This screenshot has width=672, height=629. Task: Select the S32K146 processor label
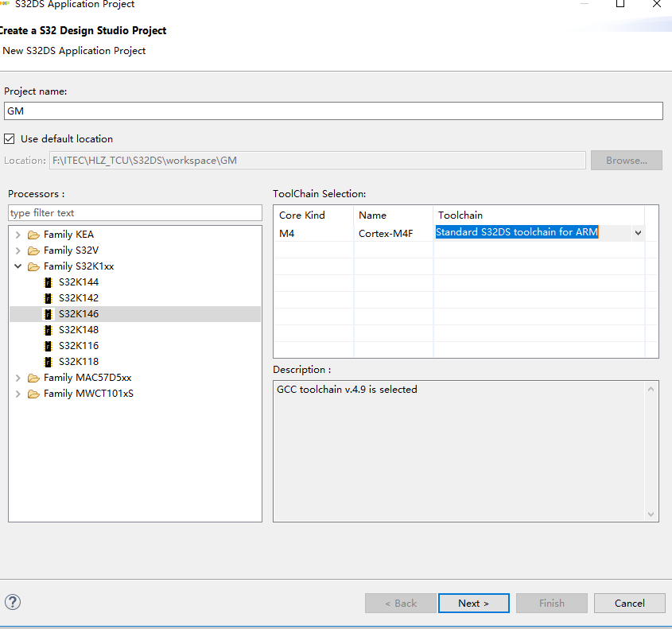[79, 314]
